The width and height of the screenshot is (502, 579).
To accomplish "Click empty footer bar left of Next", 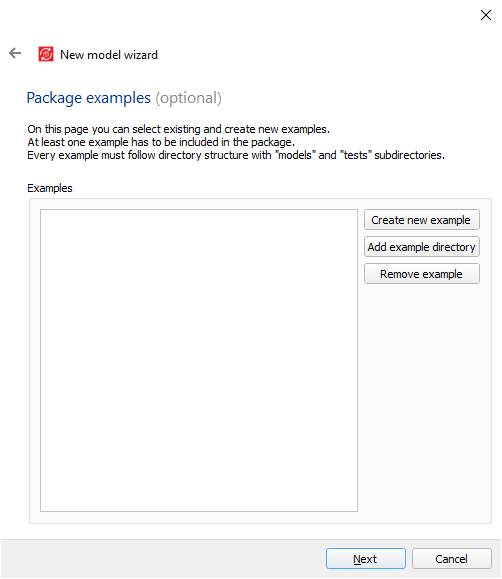I will (x=163, y=559).
